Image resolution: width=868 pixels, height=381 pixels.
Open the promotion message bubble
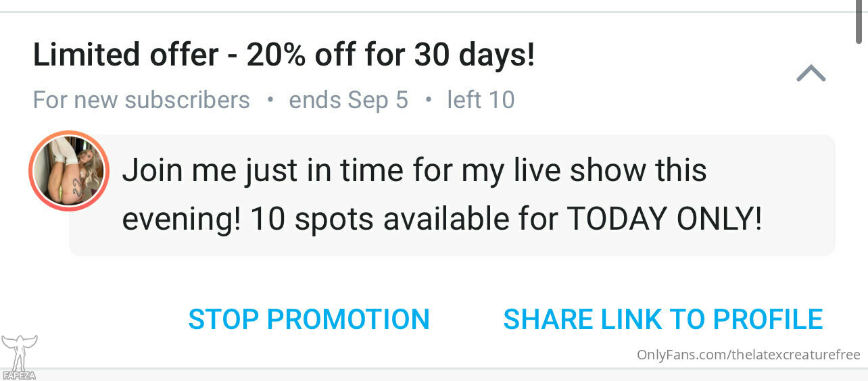[x=452, y=195]
